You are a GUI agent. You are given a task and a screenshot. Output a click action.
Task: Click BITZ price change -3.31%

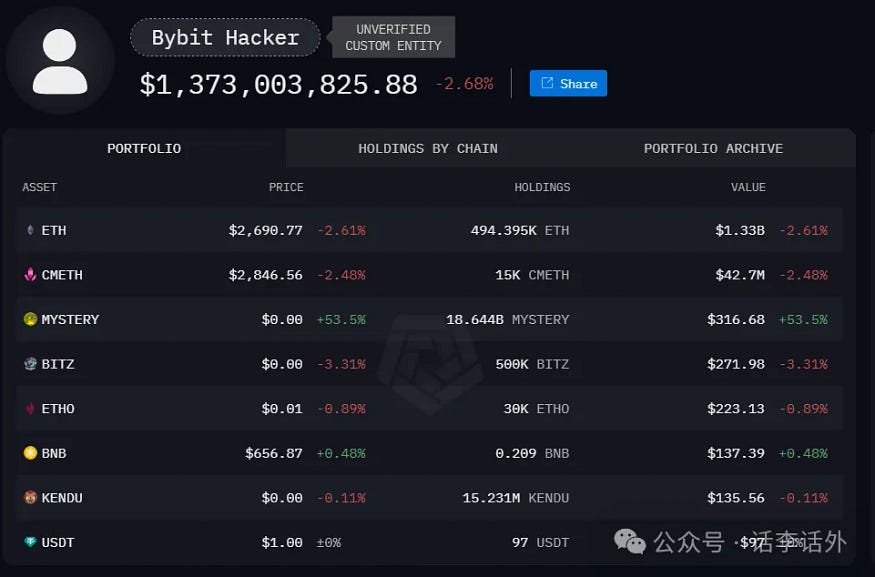point(341,364)
